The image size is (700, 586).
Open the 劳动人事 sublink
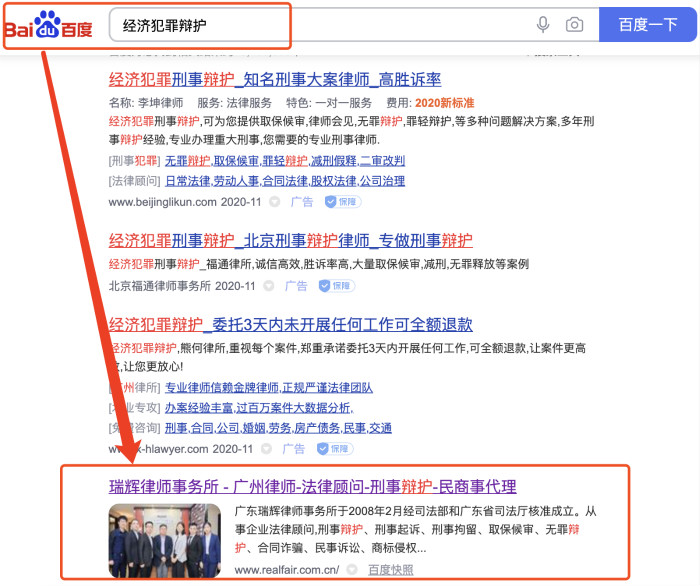[236, 181]
